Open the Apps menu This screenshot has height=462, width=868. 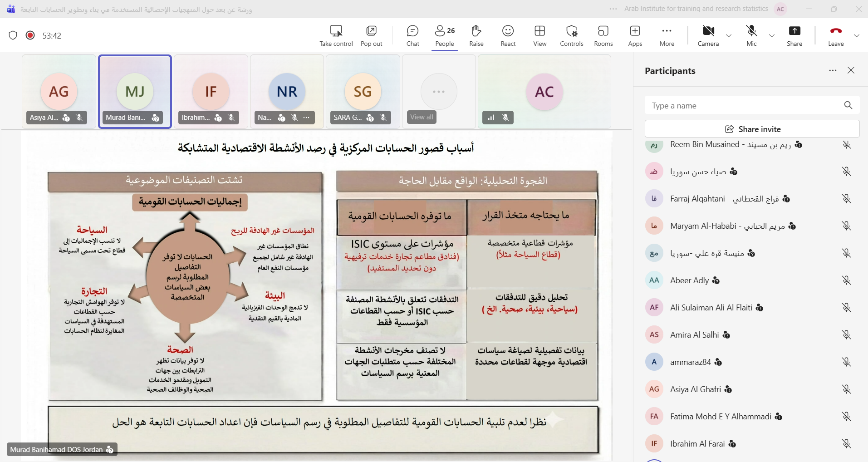635,35
